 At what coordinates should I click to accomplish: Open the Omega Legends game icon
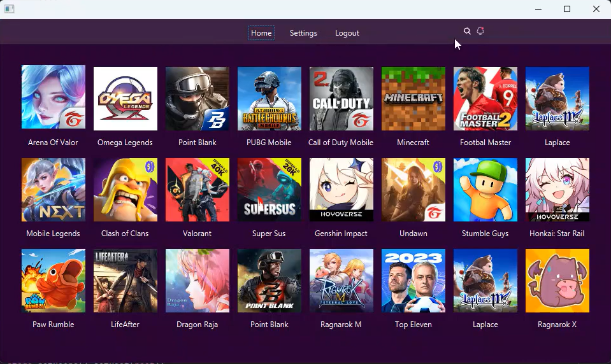(x=126, y=99)
